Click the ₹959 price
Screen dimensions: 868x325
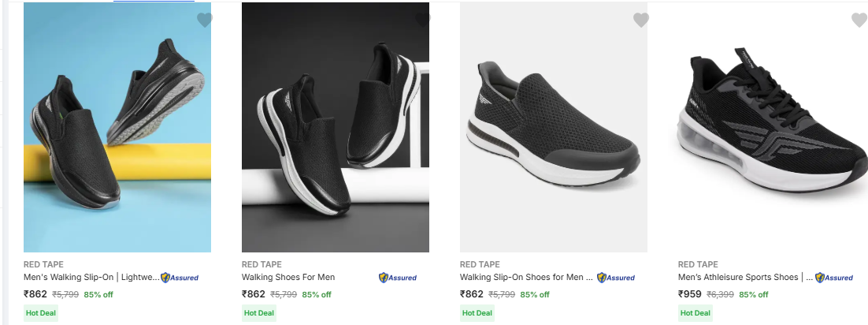click(690, 294)
